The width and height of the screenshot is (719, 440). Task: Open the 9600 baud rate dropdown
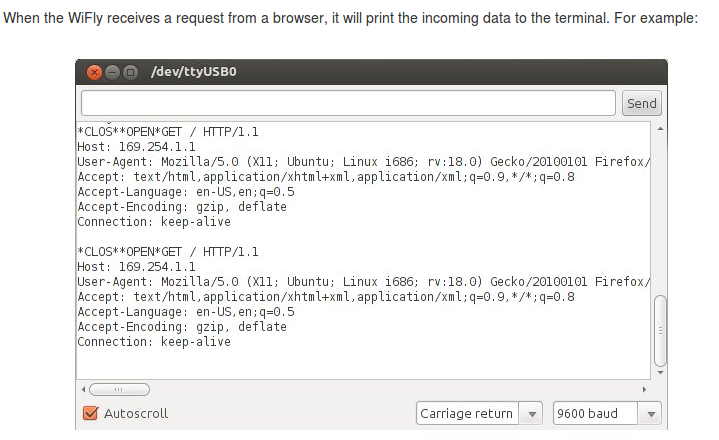[596, 413]
